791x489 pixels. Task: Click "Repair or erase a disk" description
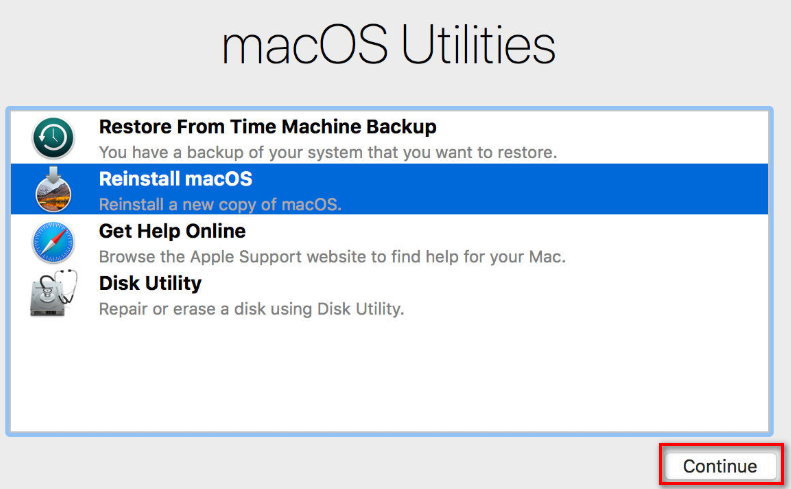tap(251, 309)
